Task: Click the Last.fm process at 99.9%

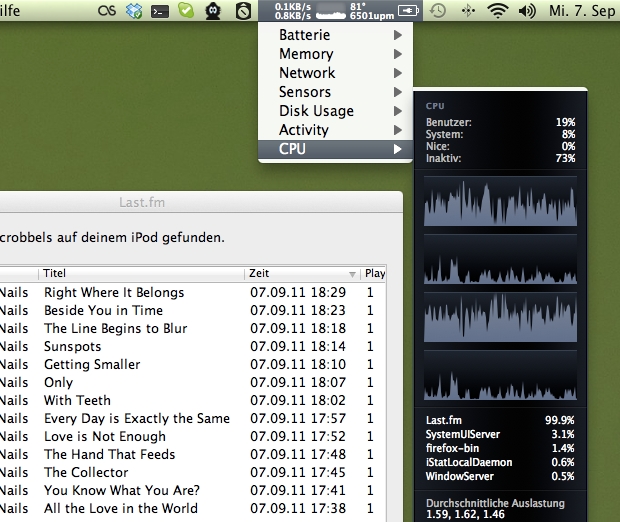Action: 500,420
